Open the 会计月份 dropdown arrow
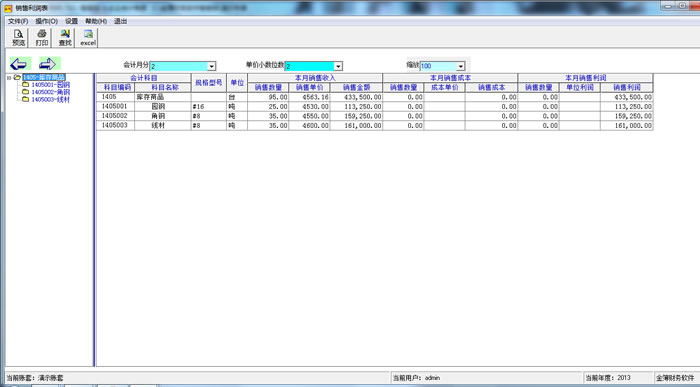 pyautogui.click(x=212, y=66)
